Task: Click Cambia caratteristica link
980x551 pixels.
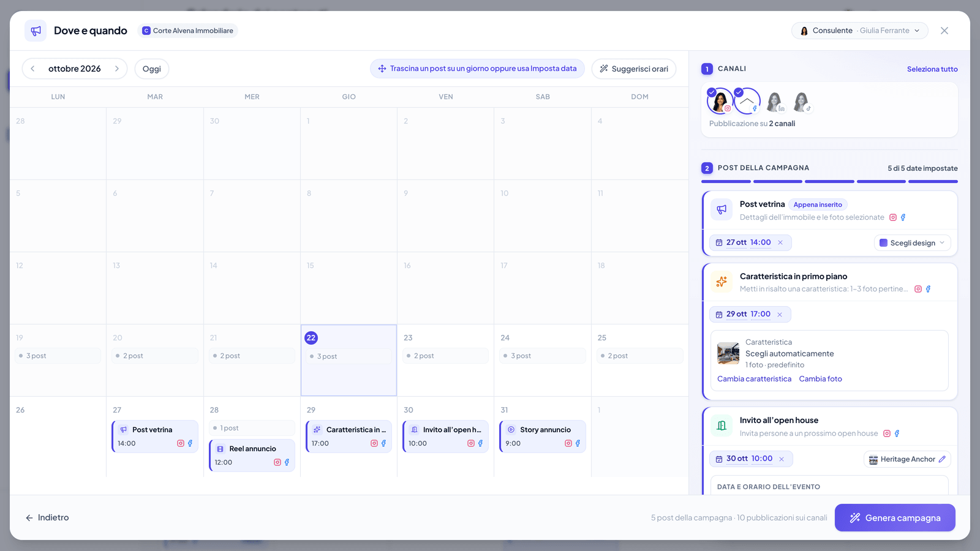Action: coord(755,379)
